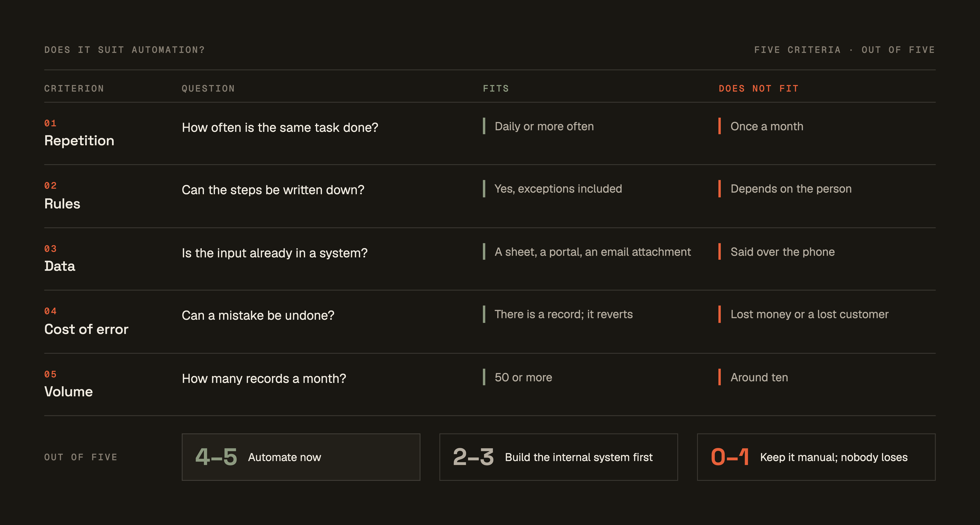Click 'Yes, exceptions included' answer
The width and height of the screenshot is (980, 525).
[x=558, y=188]
